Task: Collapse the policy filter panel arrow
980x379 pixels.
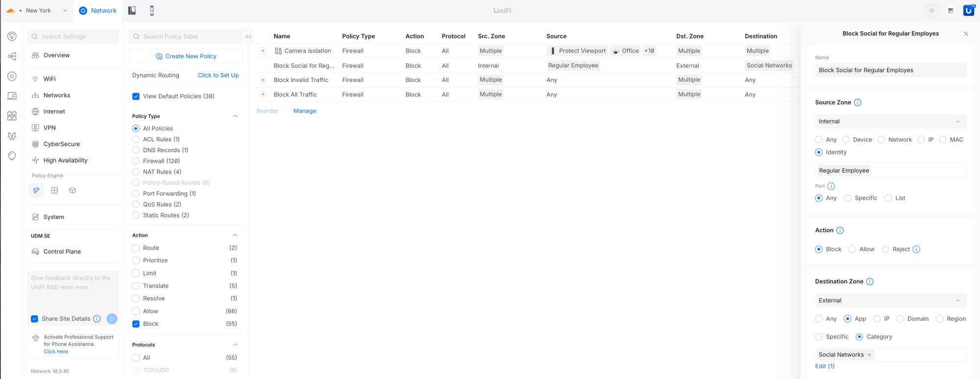Action: [x=248, y=36]
